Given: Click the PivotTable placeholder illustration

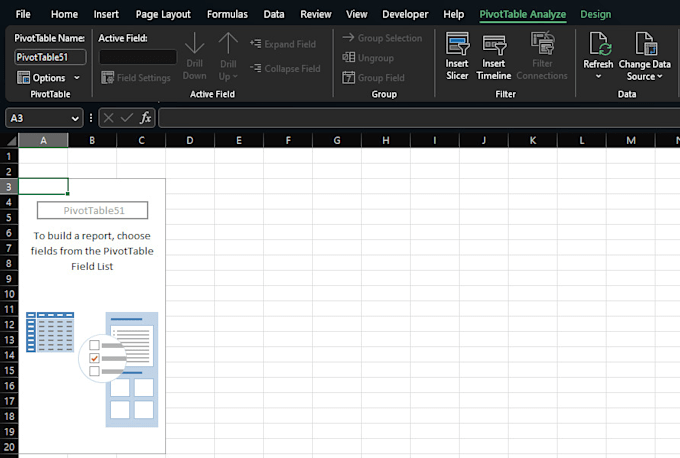Looking at the screenshot, I should click(x=92, y=370).
